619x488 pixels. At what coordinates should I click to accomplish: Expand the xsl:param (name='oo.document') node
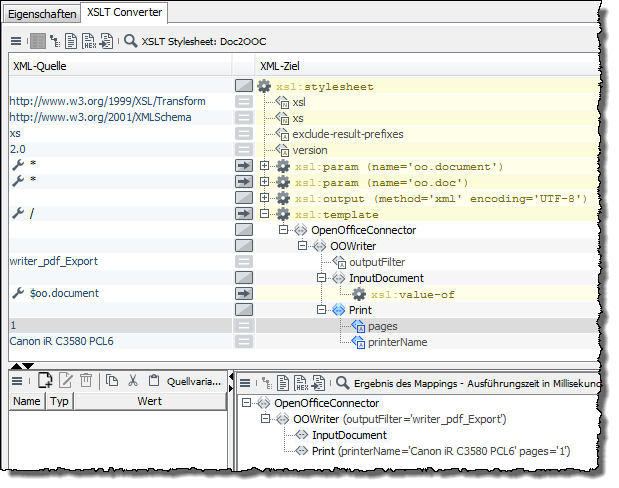pyautogui.click(x=265, y=166)
